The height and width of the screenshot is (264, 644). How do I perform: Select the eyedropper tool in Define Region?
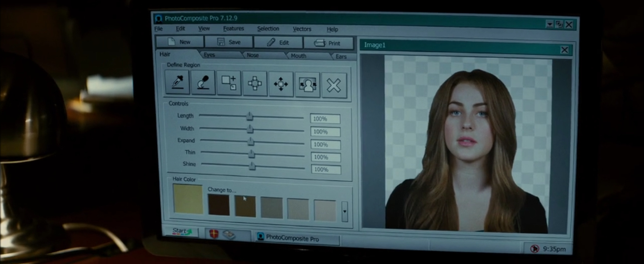(x=177, y=82)
